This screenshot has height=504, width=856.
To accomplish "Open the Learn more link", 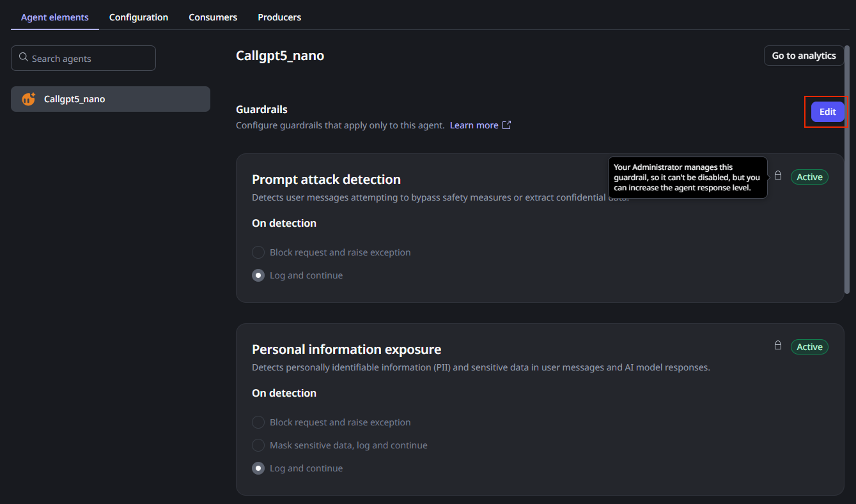I will tap(474, 125).
